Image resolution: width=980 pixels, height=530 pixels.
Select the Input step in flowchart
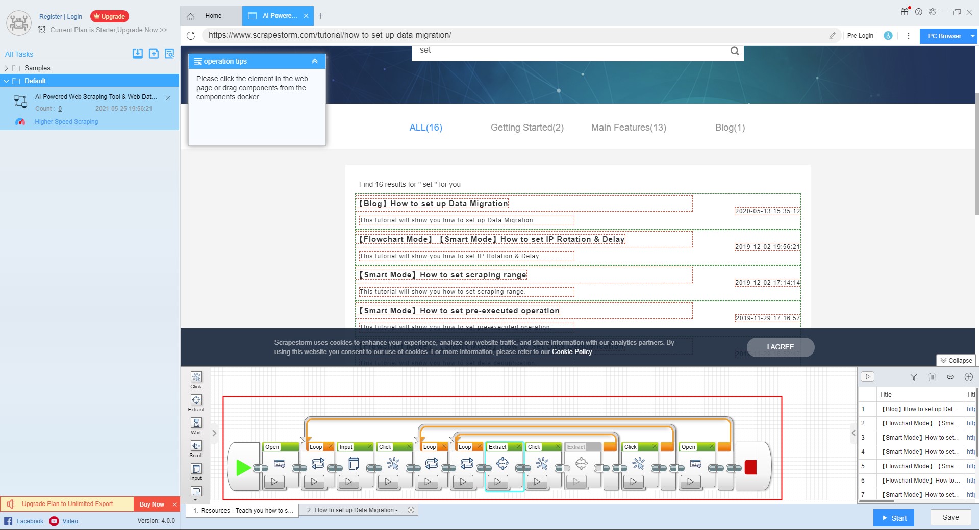pos(354,464)
